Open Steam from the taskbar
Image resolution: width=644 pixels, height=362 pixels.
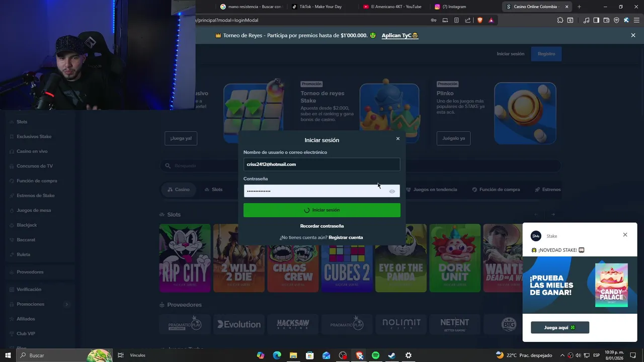coord(392,355)
